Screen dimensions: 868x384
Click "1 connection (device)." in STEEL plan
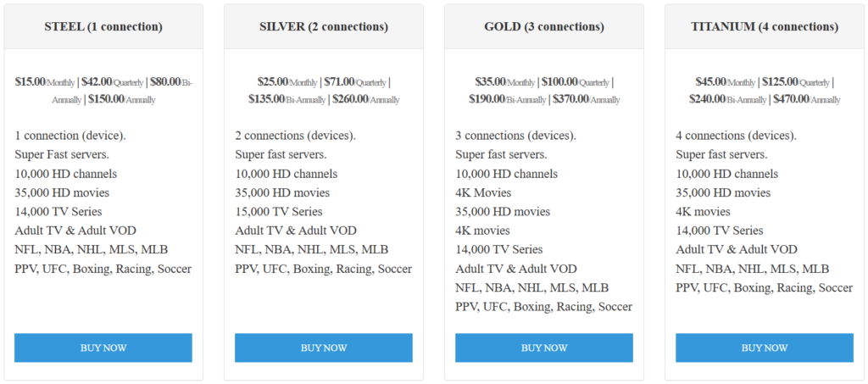pyautogui.click(x=70, y=136)
